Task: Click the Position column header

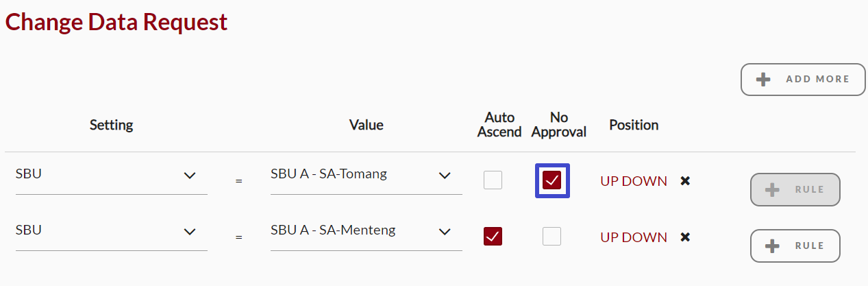Action: (634, 125)
